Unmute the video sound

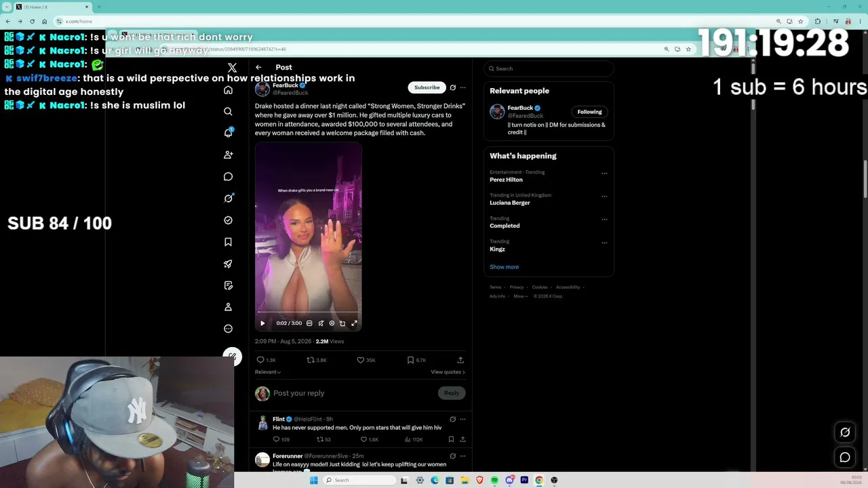click(x=321, y=323)
